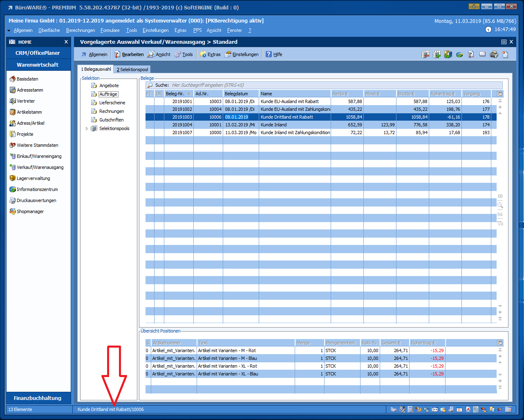524x420 pixels.
Task: Click the magnifier icon beside the document list
Action: click(x=500, y=205)
